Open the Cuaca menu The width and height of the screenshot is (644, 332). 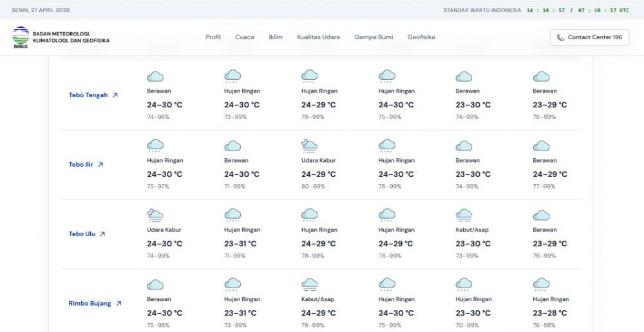(x=245, y=37)
